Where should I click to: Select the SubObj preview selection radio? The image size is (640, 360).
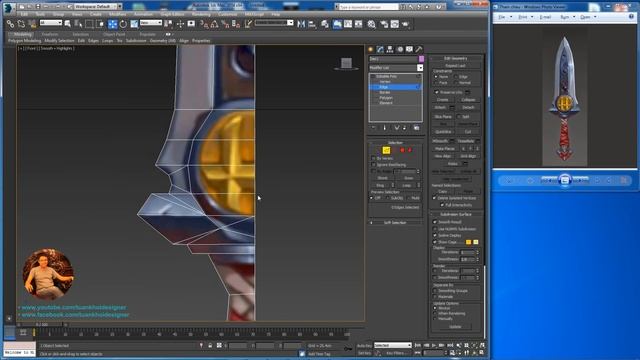click(387, 198)
